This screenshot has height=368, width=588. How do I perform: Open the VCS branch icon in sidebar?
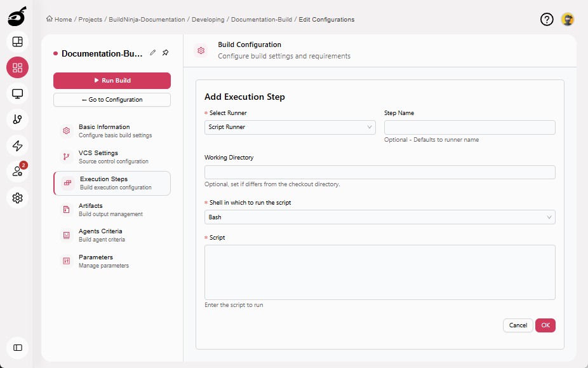pyautogui.click(x=17, y=119)
